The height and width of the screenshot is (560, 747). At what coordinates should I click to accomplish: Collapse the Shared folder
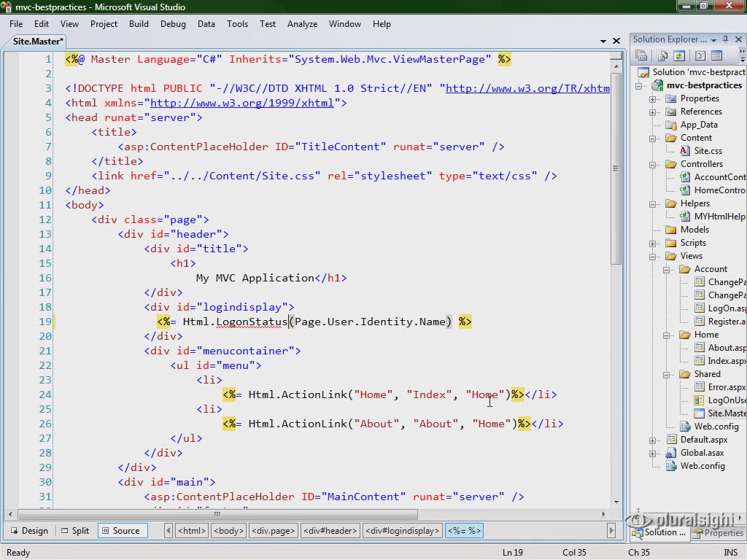click(667, 375)
